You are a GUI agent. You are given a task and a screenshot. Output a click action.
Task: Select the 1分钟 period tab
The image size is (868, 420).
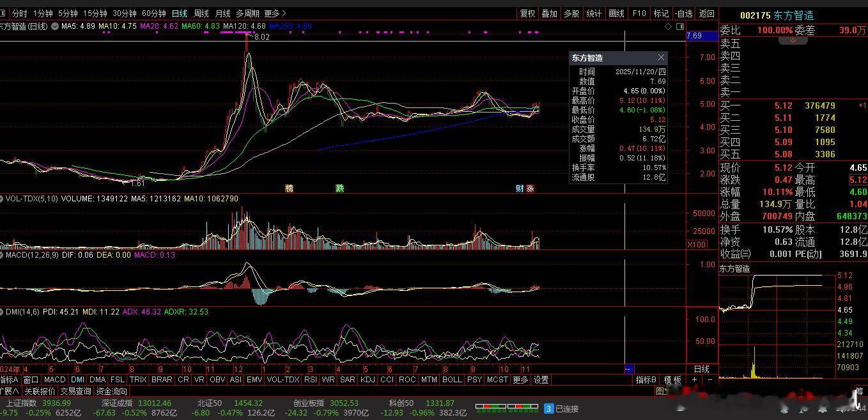43,13
